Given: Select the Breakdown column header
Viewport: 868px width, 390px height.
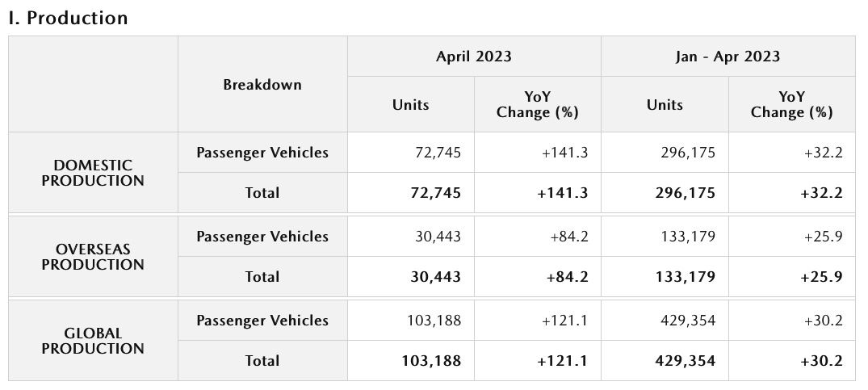Looking at the screenshot, I should [x=262, y=85].
